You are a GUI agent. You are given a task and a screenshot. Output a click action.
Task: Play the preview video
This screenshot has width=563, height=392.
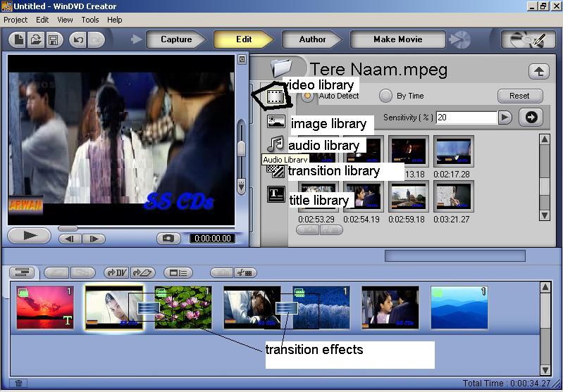(x=29, y=236)
